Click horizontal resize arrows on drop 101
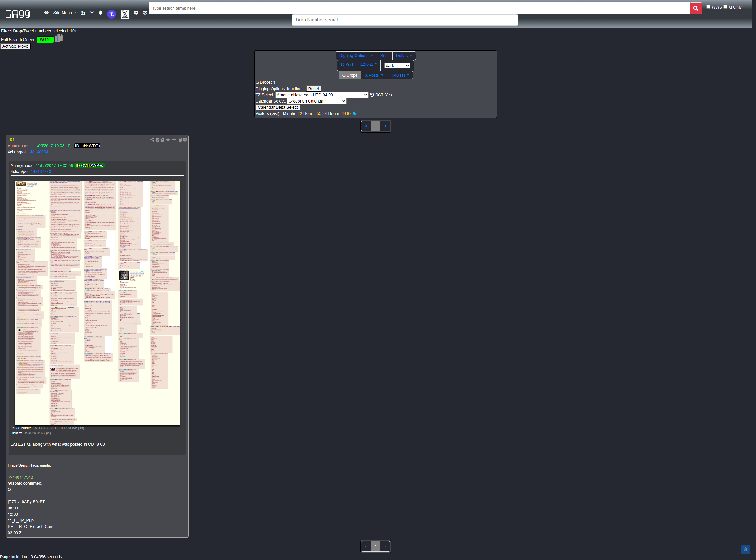 click(x=174, y=139)
